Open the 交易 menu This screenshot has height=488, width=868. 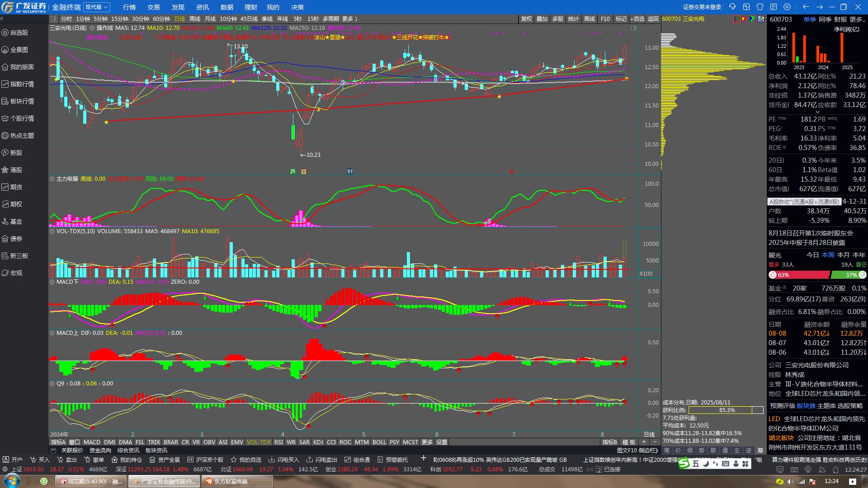tap(154, 7)
